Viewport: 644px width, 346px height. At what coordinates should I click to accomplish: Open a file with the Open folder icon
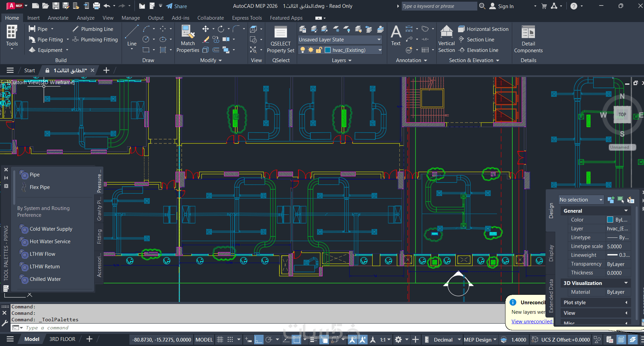(x=46, y=6)
